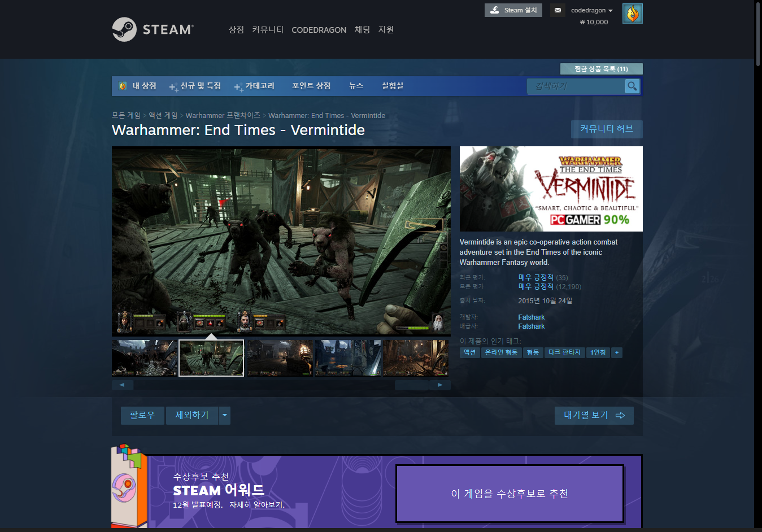Open the publisher Fatshark link
762x532 pixels.
coord(532,326)
